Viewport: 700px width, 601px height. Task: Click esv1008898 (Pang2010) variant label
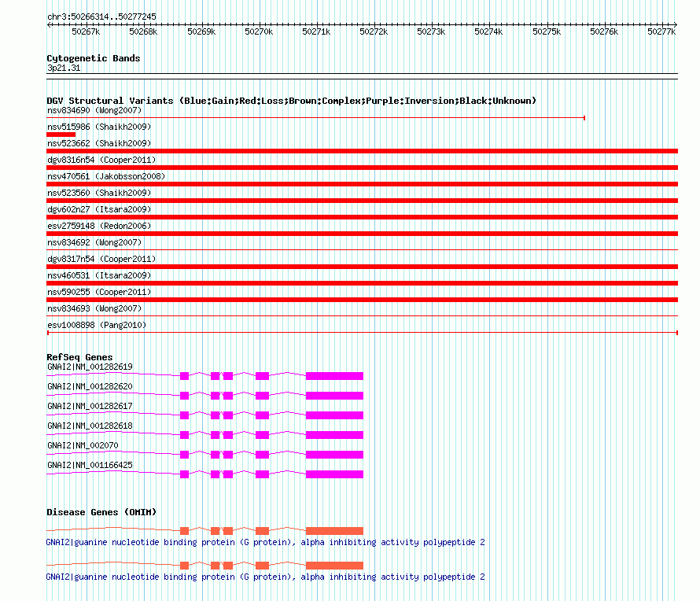(97, 325)
